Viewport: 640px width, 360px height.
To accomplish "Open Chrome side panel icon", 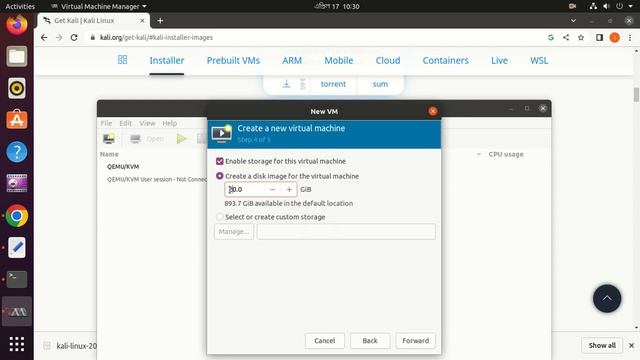I will pyautogui.click(x=599, y=38).
